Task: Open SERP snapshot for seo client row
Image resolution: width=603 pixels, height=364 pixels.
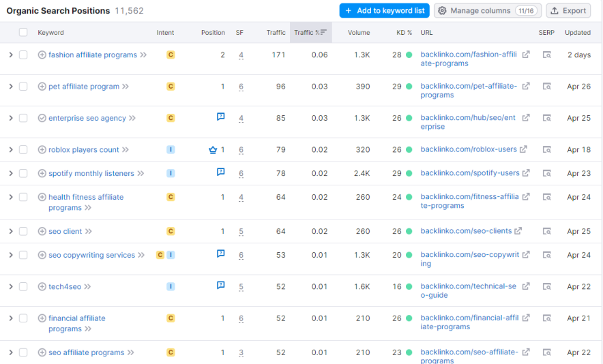Action: tap(546, 232)
